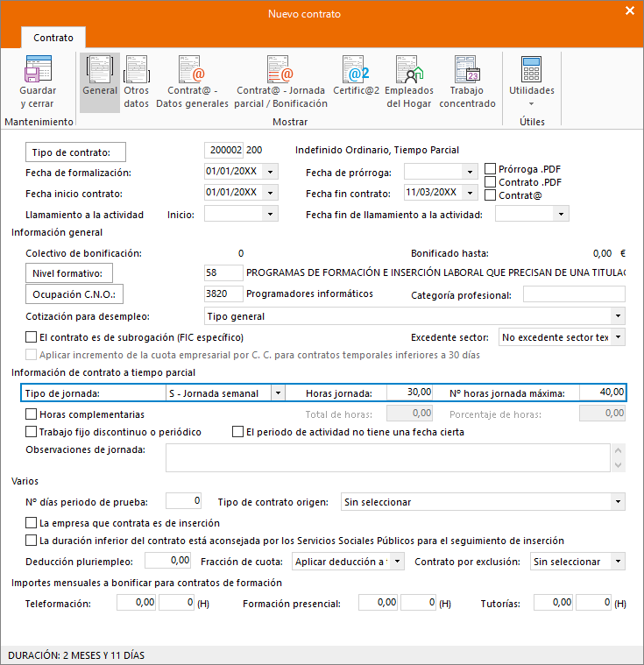Show Contrat@ Datos generales
644x665 pixels.
coord(192,81)
